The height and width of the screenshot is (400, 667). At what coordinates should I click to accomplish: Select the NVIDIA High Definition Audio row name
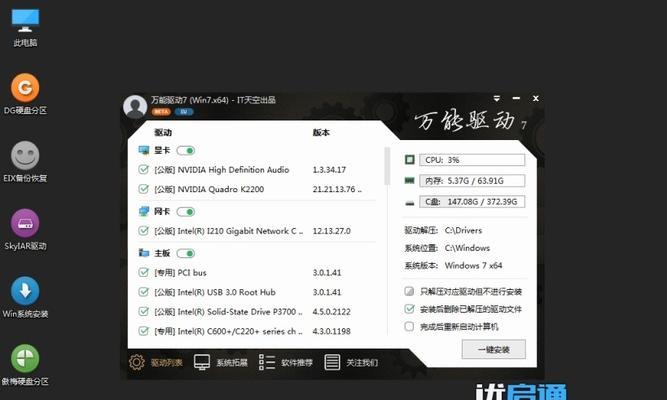(x=222, y=169)
